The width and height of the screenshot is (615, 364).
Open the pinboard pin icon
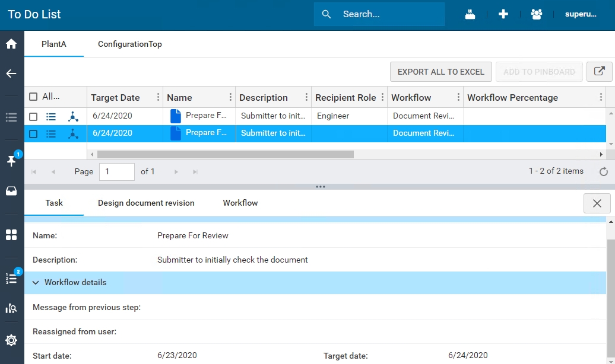(x=11, y=161)
